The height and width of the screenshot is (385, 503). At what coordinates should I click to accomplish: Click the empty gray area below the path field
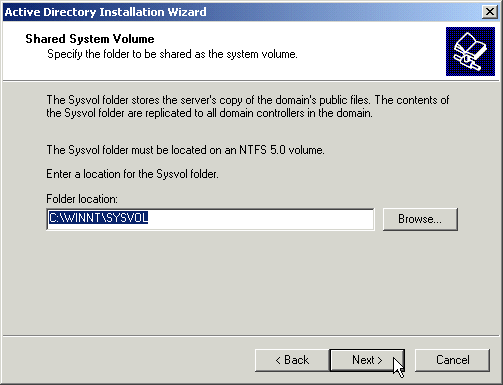250,283
